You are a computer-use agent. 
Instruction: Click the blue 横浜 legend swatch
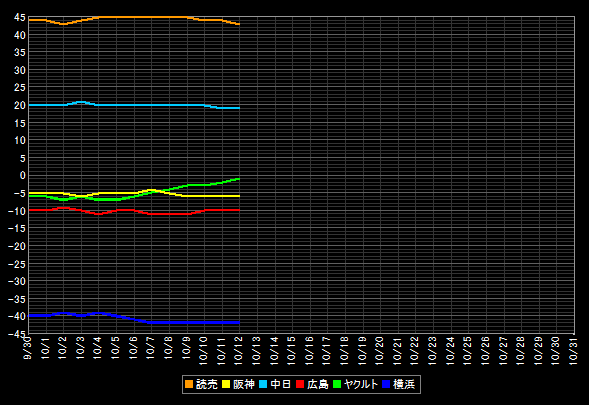[386, 384]
